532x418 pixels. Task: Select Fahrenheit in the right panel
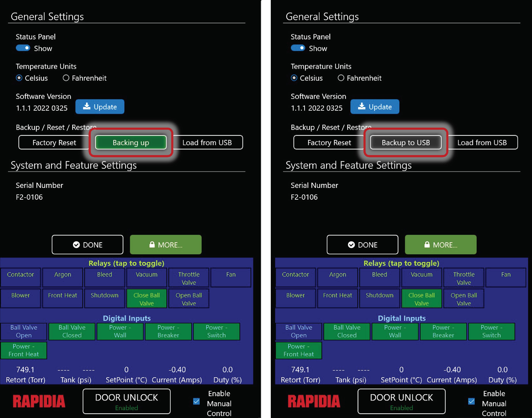[341, 78]
